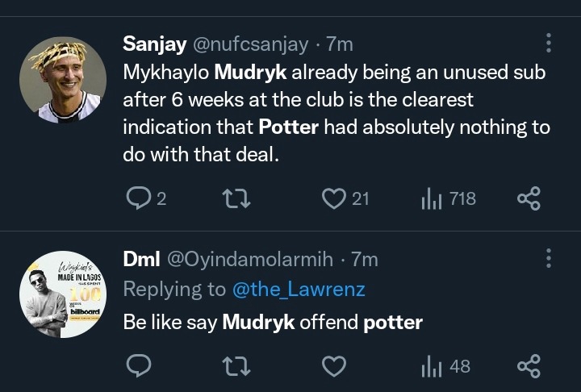The width and height of the screenshot is (581, 392).
Task: Open Sanjay's tweet text about Mudryk
Action: click(x=335, y=113)
